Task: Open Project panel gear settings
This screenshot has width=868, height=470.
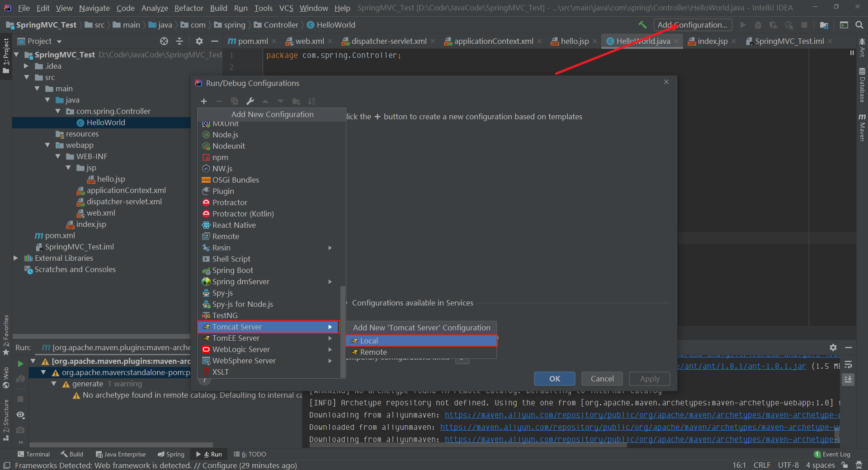Action: point(199,41)
